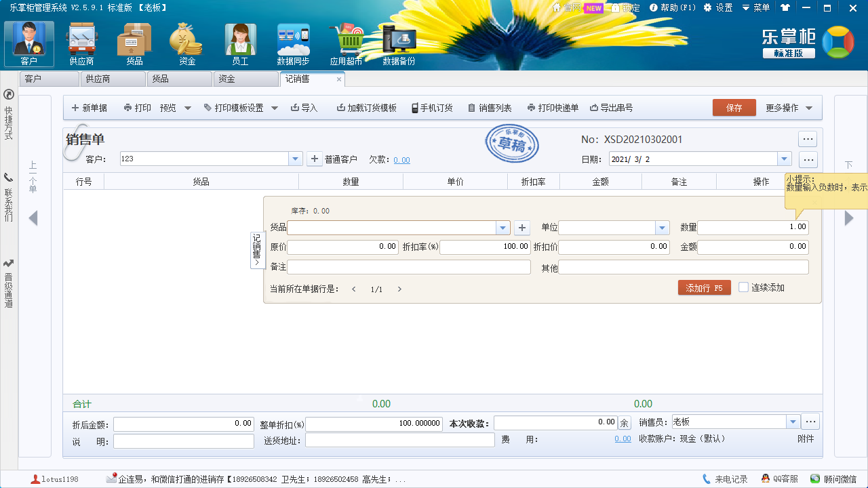The image size is (868, 488).
Task: Open the 供应商 module icon
Action: click(81, 41)
